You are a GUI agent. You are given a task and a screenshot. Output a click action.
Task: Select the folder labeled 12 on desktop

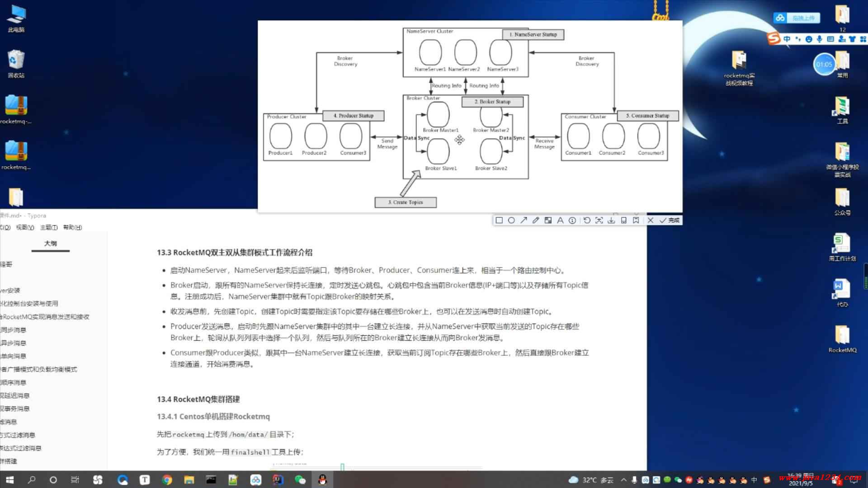842,19
